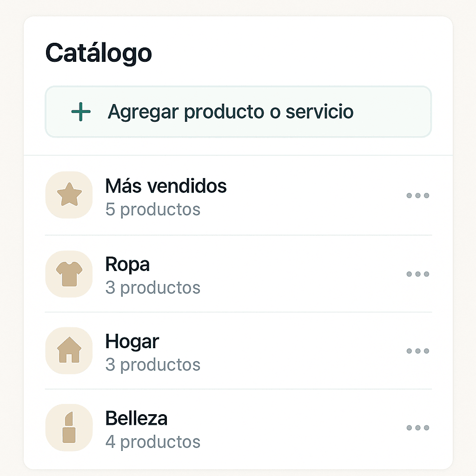The height and width of the screenshot is (476, 476).
Task: Select the t-shirt icon beside Ropa
Action: (x=69, y=274)
